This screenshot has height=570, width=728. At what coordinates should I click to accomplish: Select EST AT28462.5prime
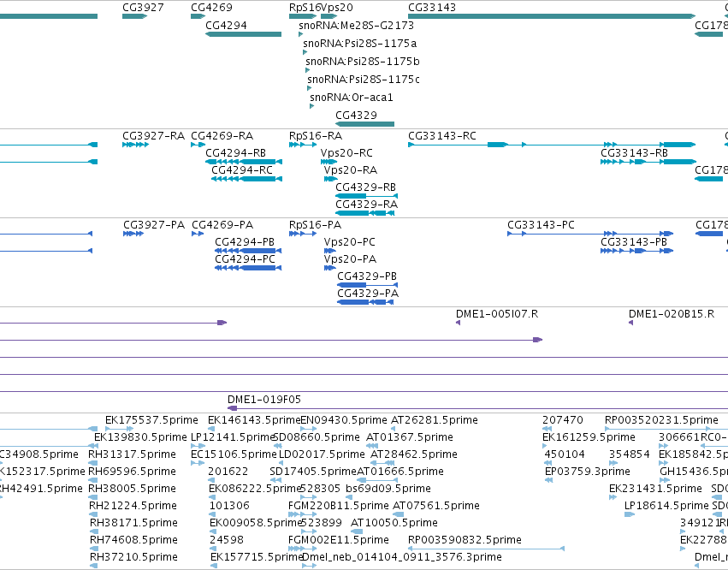(x=414, y=454)
